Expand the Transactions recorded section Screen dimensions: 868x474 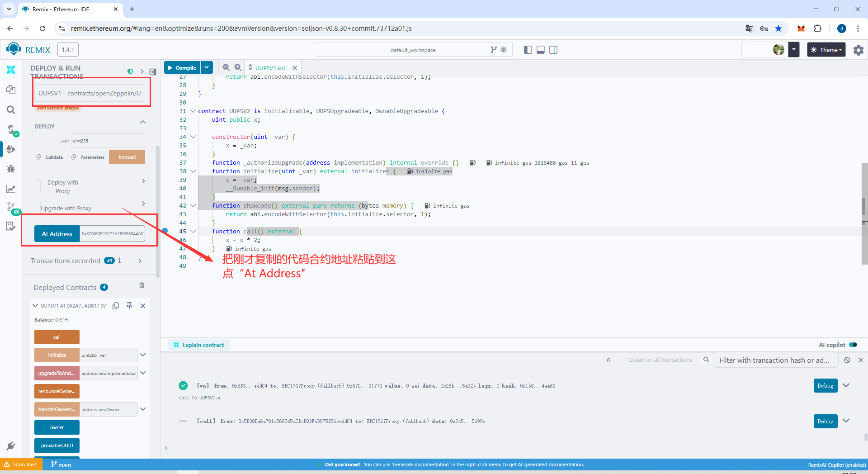(x=140, y=261)
